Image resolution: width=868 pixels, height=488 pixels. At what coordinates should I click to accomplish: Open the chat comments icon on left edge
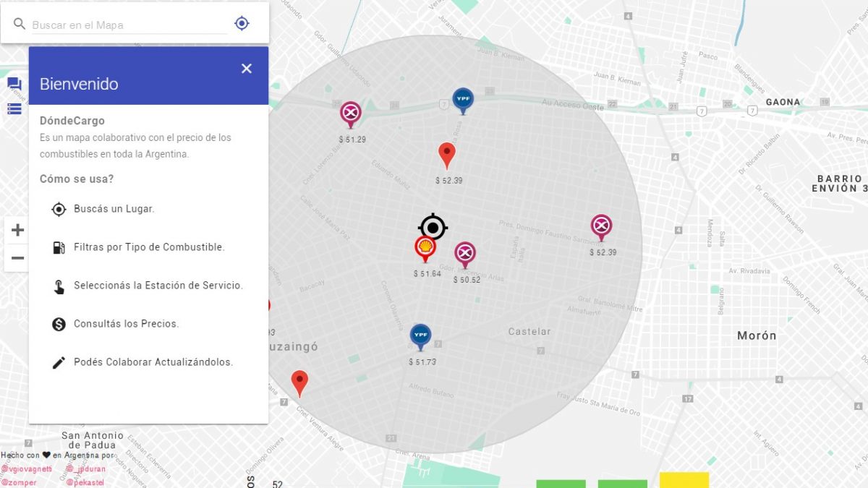14,85
